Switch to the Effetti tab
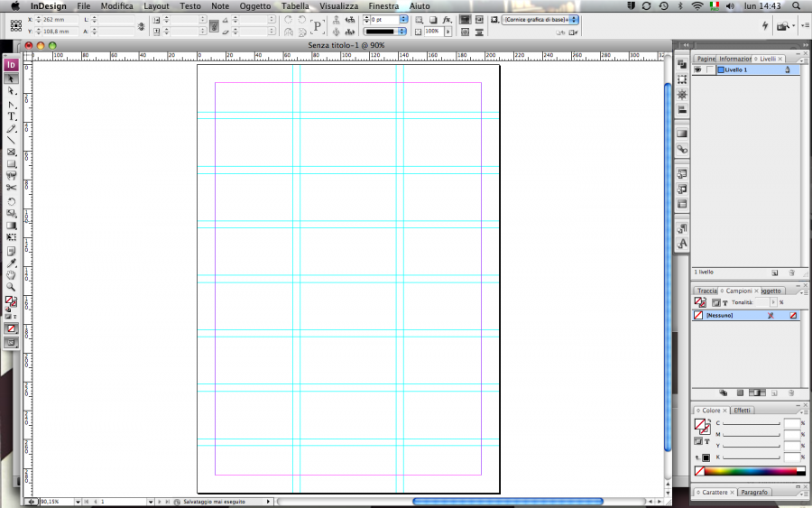Viewport: 812px width, 508px height. [742, 411]
